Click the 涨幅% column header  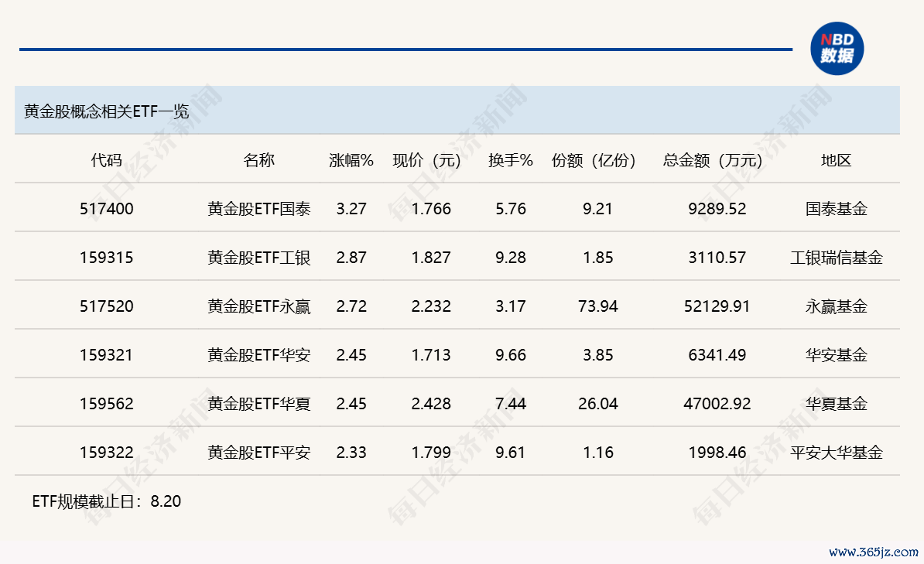pyautogui.click(x=351, y=160)
